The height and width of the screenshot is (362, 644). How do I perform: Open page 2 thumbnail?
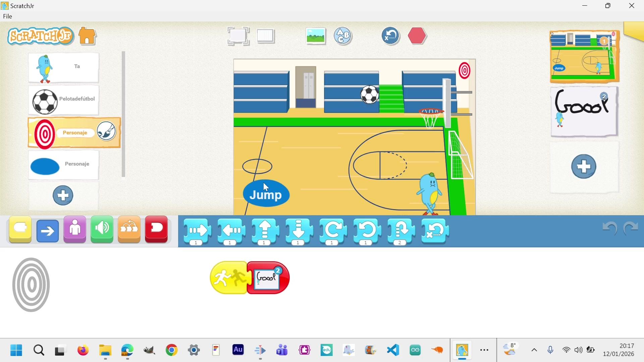[x=584, y=111]
